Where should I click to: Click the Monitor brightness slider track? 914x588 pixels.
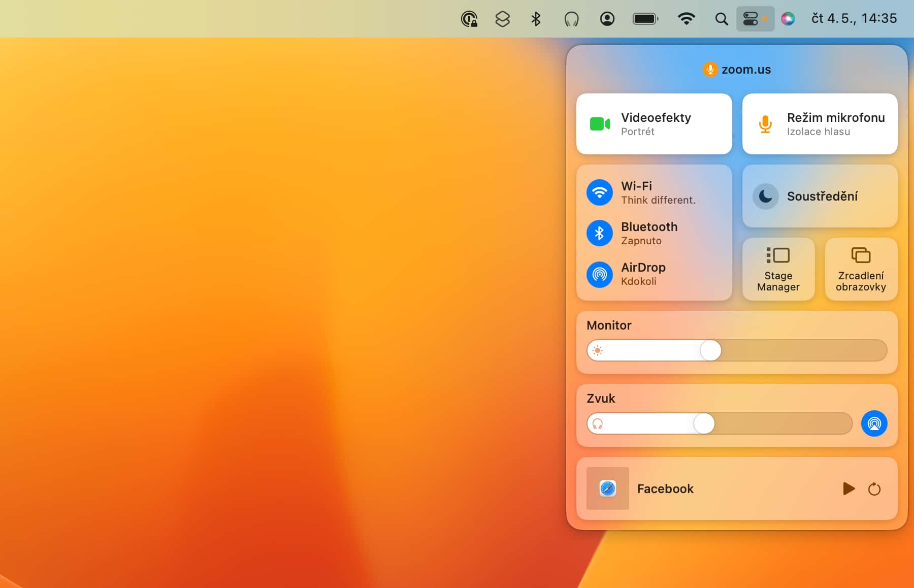[x=737, y=350]
